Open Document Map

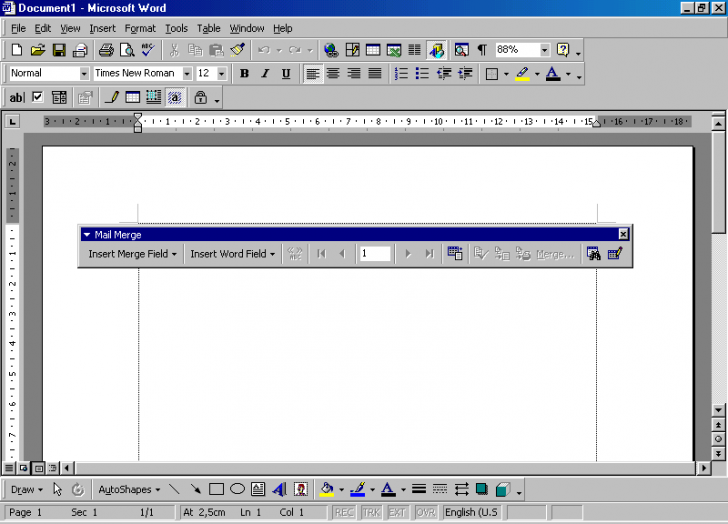tap(461, 50)
